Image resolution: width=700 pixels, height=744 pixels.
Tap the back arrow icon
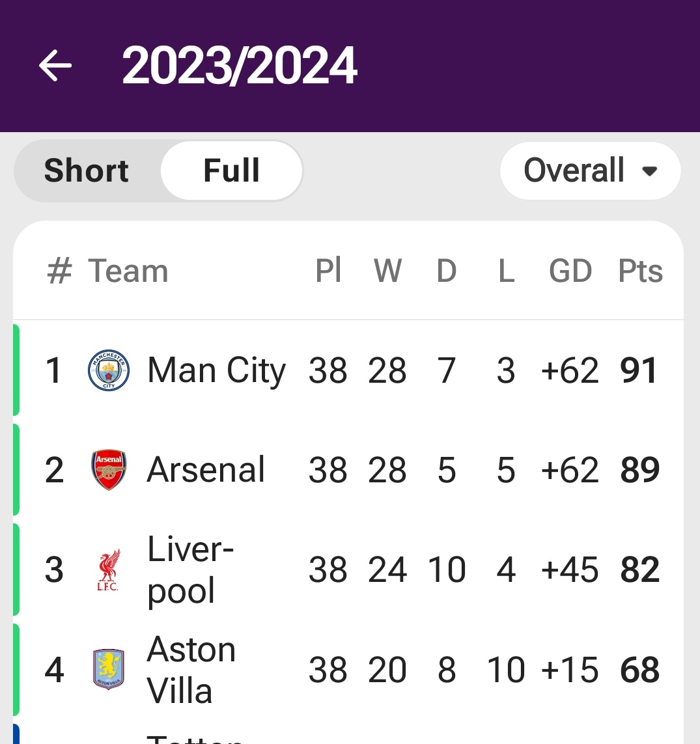[x=55, y=66]
